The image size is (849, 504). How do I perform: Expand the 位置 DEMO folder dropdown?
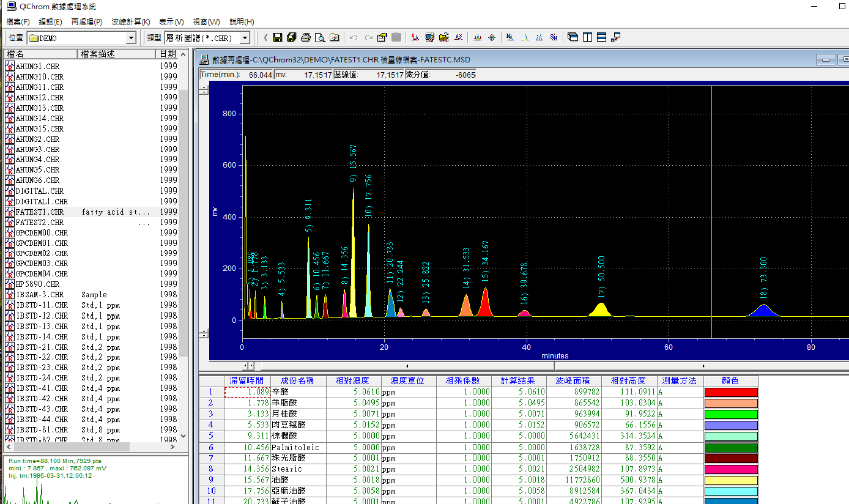131,38
